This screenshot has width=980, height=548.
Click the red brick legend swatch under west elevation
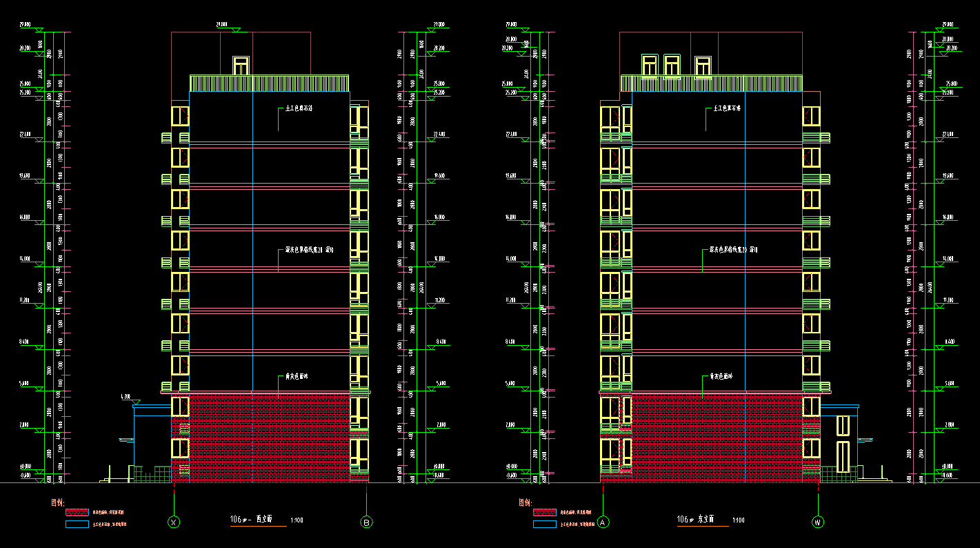click(78, 512)
